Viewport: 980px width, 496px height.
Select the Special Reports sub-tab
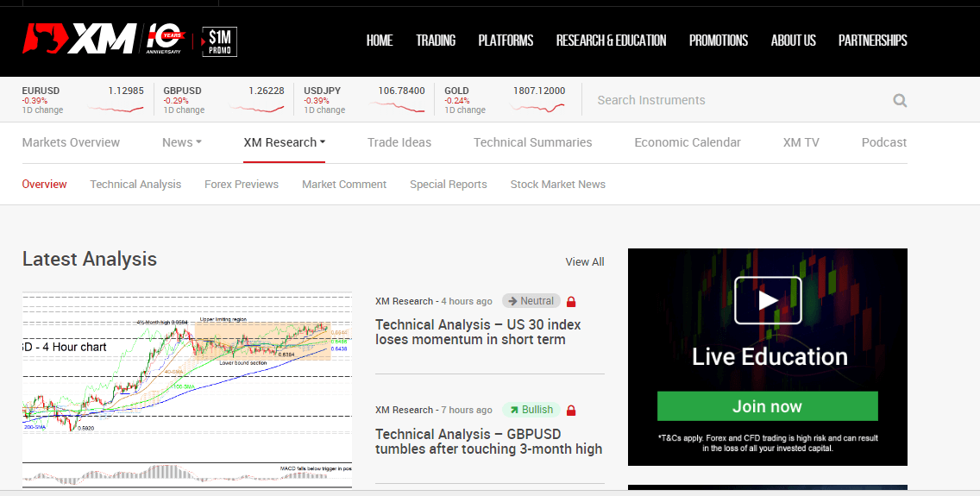click(x=448, y=185)
